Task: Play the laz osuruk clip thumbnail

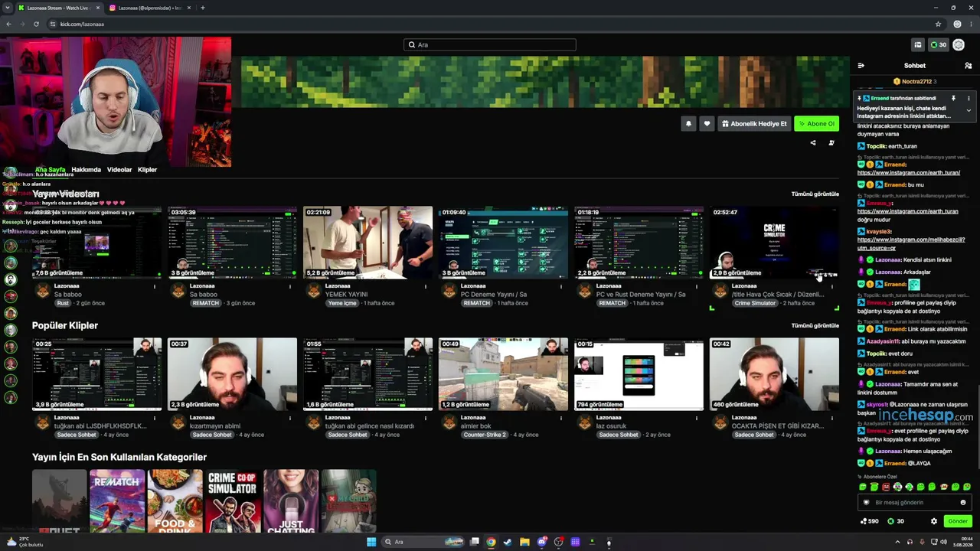Action: pyautogui.click(x=639, y=374)
